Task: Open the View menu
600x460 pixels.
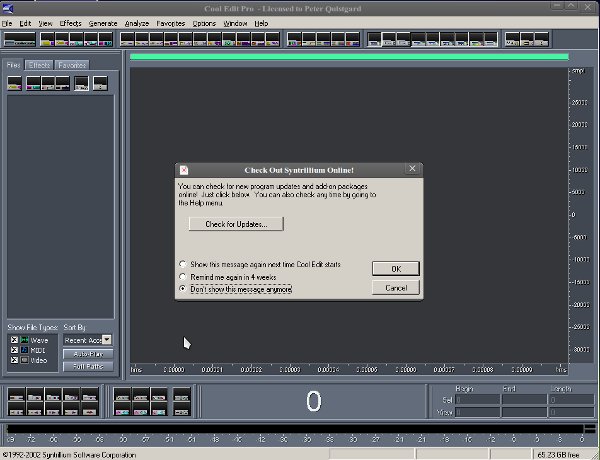Action: click(45, 23)
